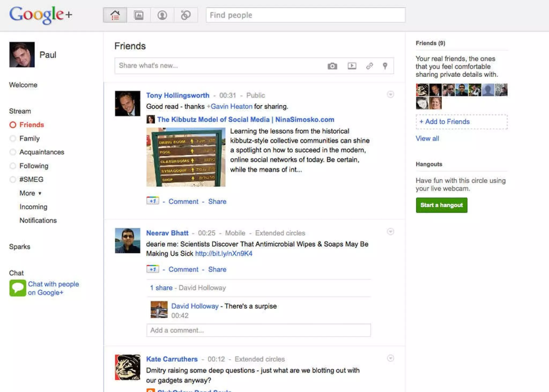Click the Find people search field
549x392 pixels.
[x=306, y=15]
